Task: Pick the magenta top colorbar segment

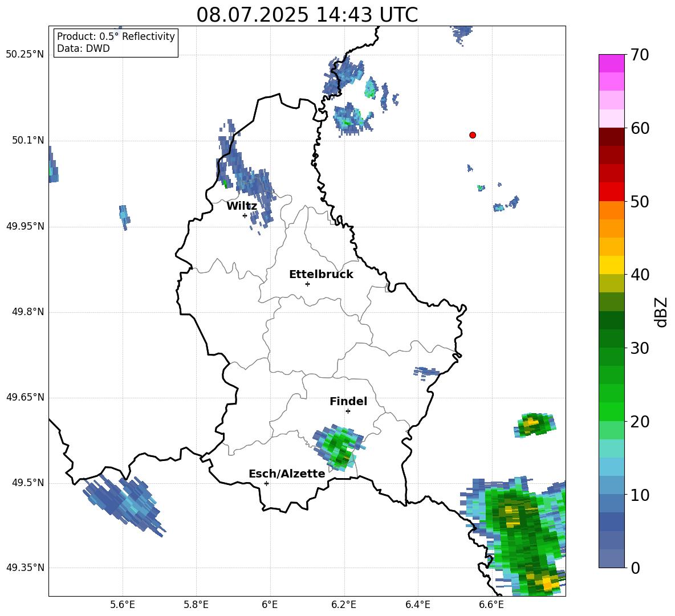Action: (x=611, y=63)
